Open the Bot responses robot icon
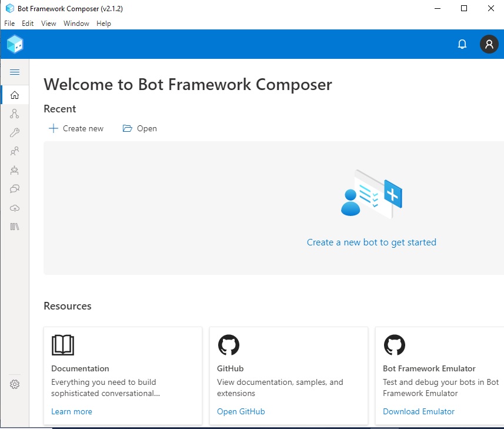The image size is (504, 429). [x=15, y=170]
